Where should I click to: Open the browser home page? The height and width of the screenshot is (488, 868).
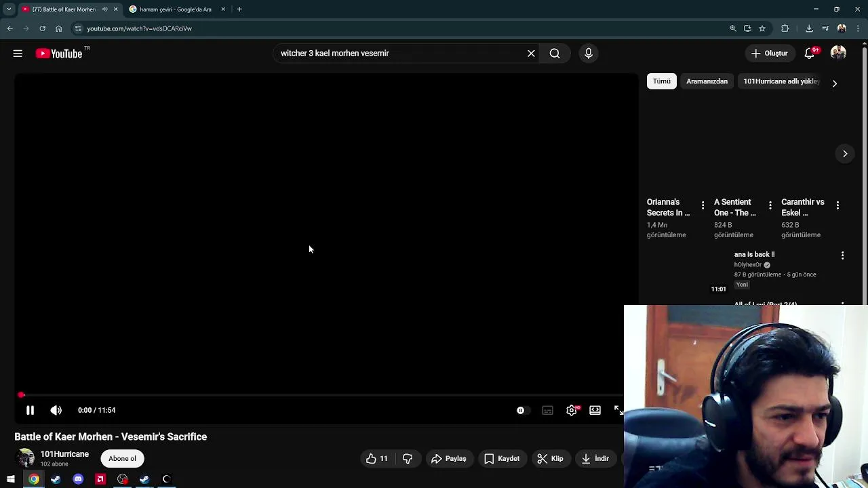point(58,28)
